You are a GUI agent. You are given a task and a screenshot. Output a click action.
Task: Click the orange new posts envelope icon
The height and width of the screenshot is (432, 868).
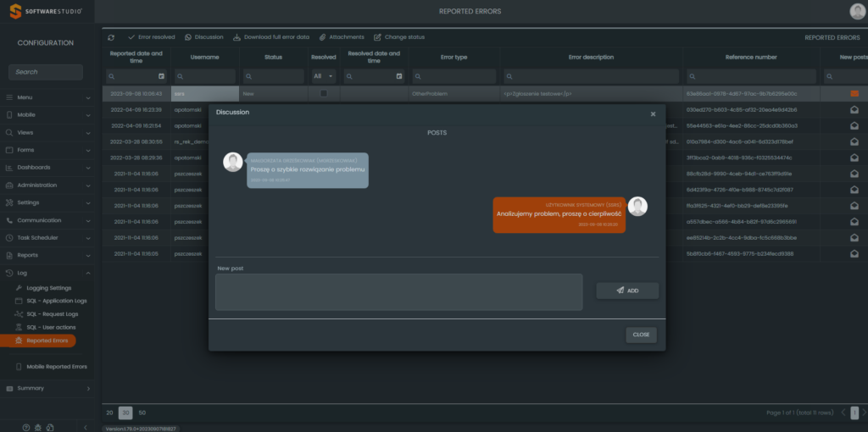[x=854, y=93]
